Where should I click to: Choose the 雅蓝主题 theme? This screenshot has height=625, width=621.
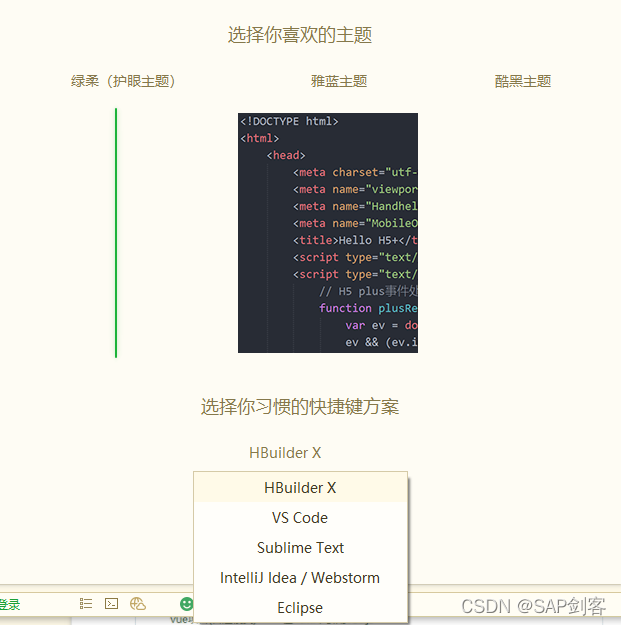tap(339, 81)
